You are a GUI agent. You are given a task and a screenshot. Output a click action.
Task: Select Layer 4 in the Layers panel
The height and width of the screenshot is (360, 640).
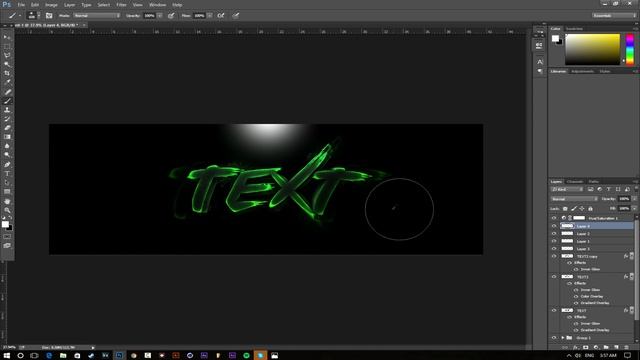click(596, 226)
